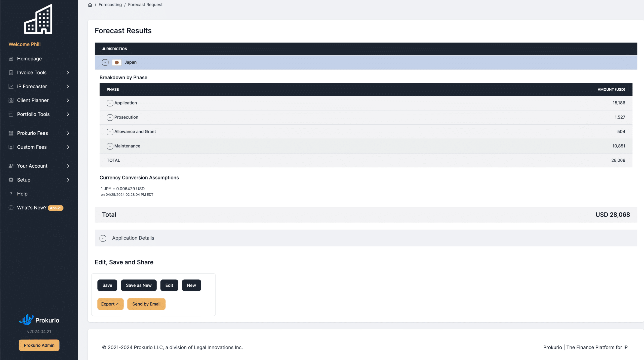Expand the IP Forecaster submenu arrow

coord(68,86)
